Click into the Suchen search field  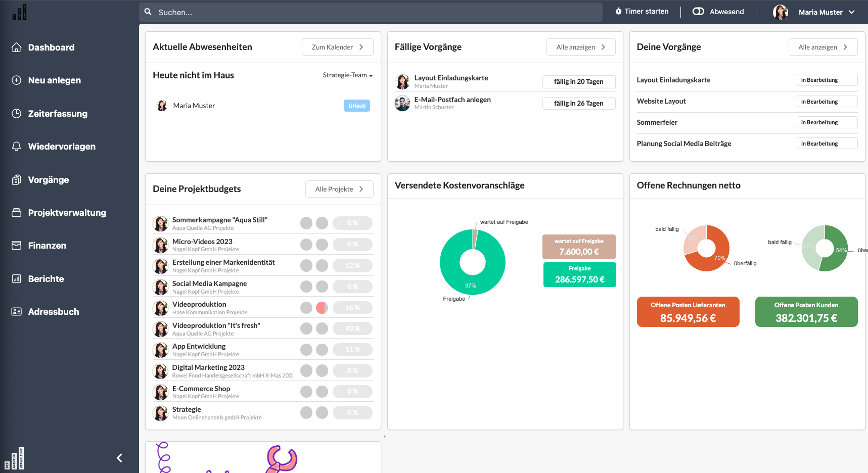(x=371, y=12)
